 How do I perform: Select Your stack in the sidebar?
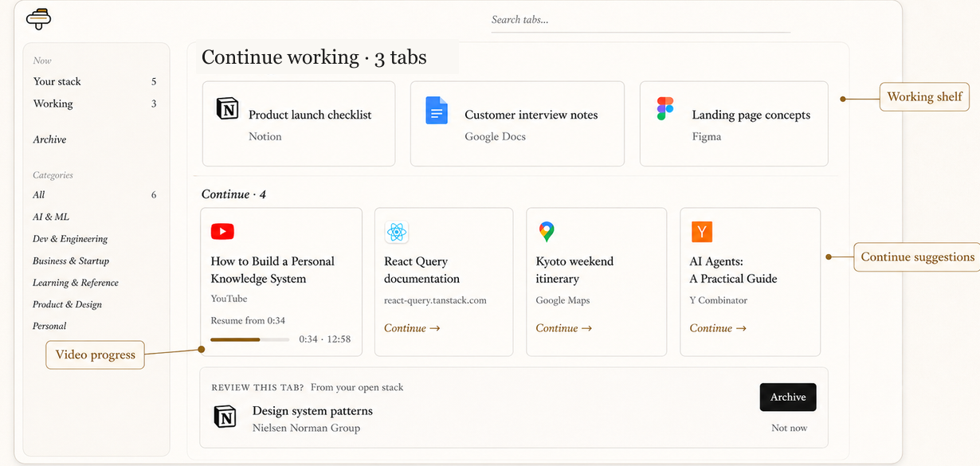click(95, 81)
